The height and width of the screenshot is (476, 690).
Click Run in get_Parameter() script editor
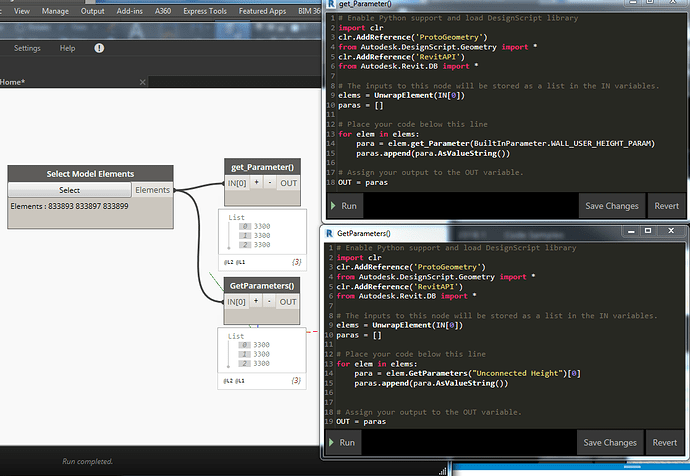pyautogui.click(x=345, y=206)
